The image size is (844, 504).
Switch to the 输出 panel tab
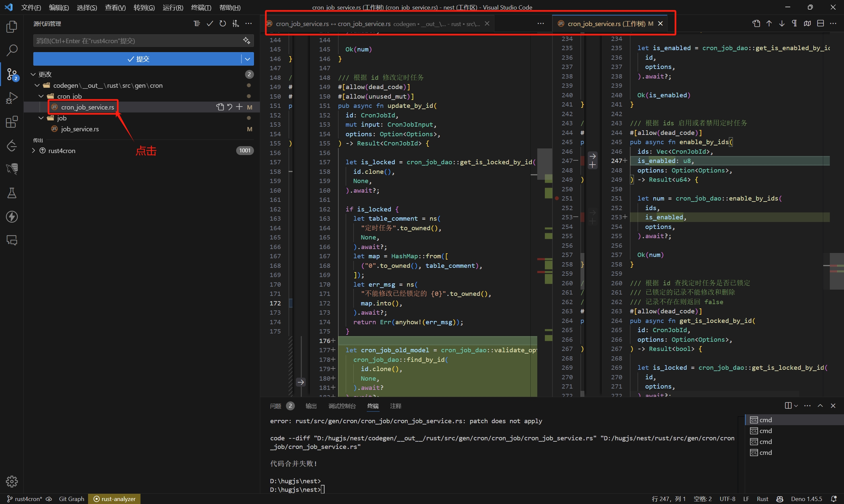click(x=311, y=405)
